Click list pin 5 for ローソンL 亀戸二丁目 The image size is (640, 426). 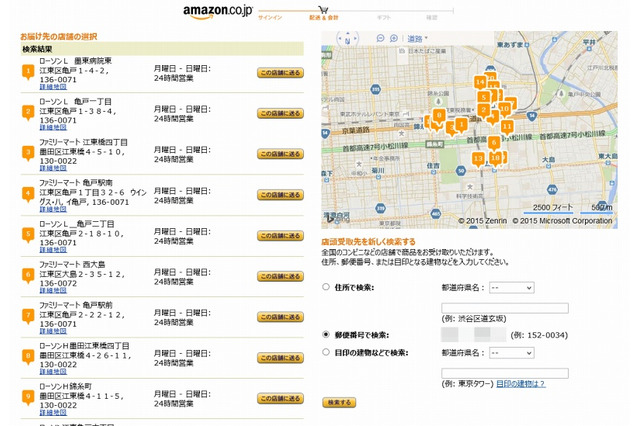pyautogui.click(x=28, y=235)
